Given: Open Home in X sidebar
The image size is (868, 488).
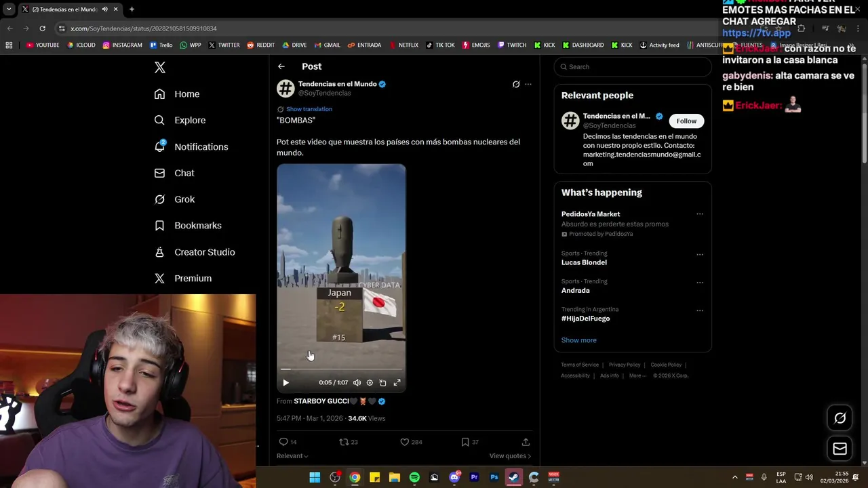Looking at the screenshot, I should (177, 94).
